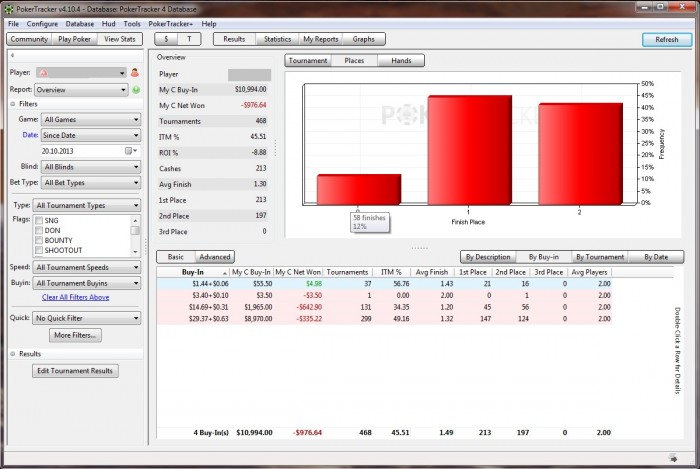The image size is (700, 469).
Task: Collapse the Filters section
Action: click(12, 104)
